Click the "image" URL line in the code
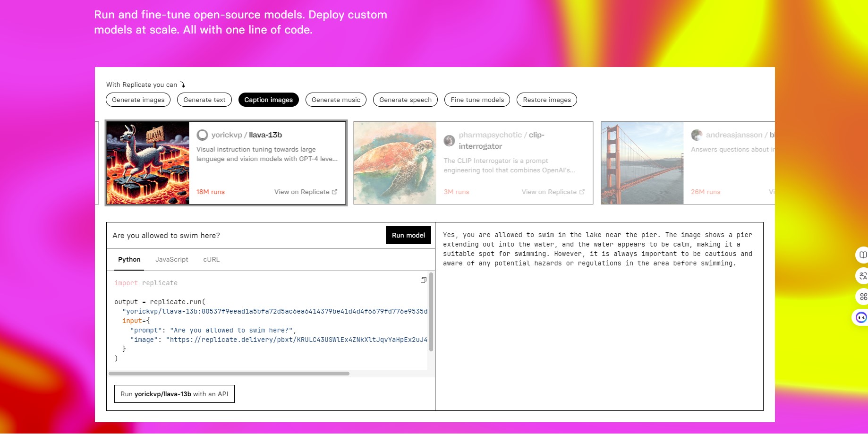The image size is (868, 434). pos(279,340)
